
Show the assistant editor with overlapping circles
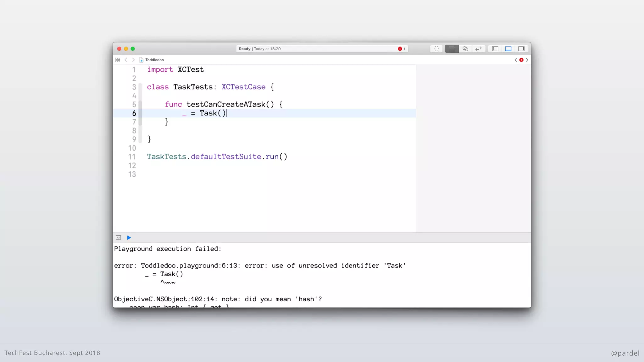[465, 49]
